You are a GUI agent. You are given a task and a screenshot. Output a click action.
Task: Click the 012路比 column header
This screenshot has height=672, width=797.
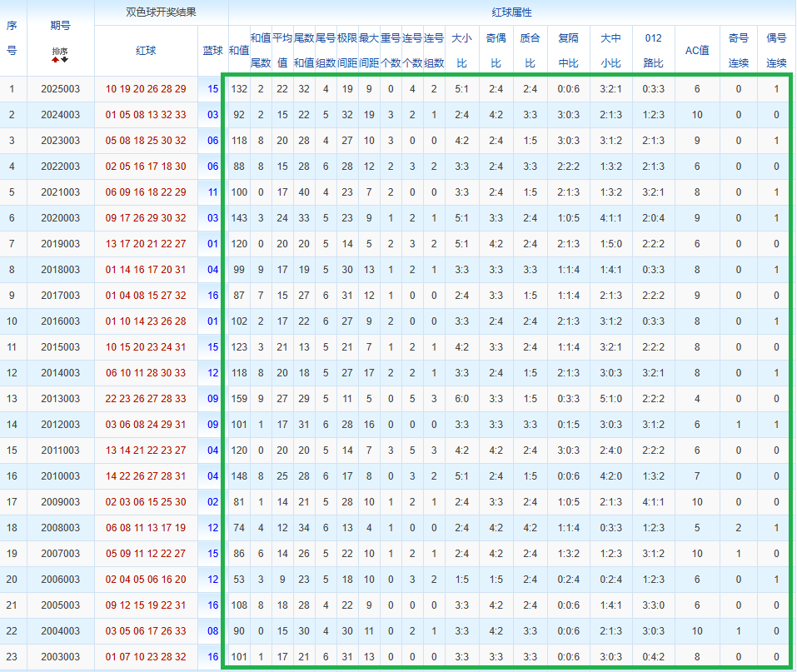(x=654, y=50)
